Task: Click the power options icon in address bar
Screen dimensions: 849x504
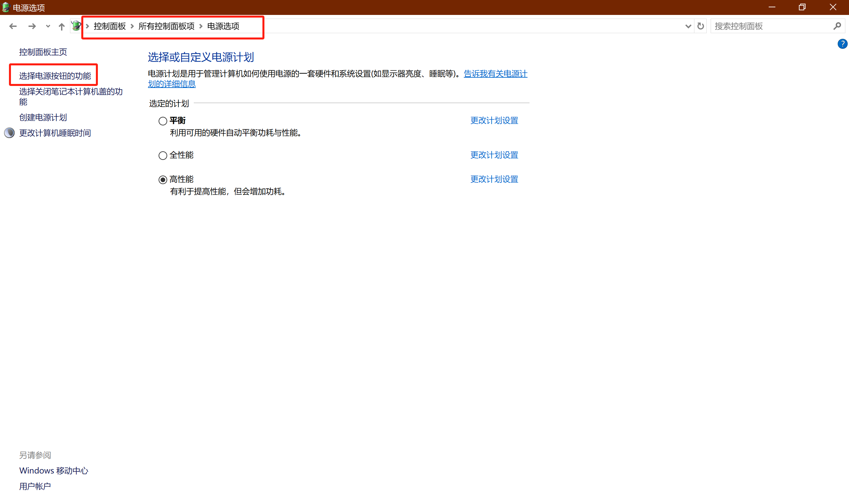Action: [x=76, y=26]
